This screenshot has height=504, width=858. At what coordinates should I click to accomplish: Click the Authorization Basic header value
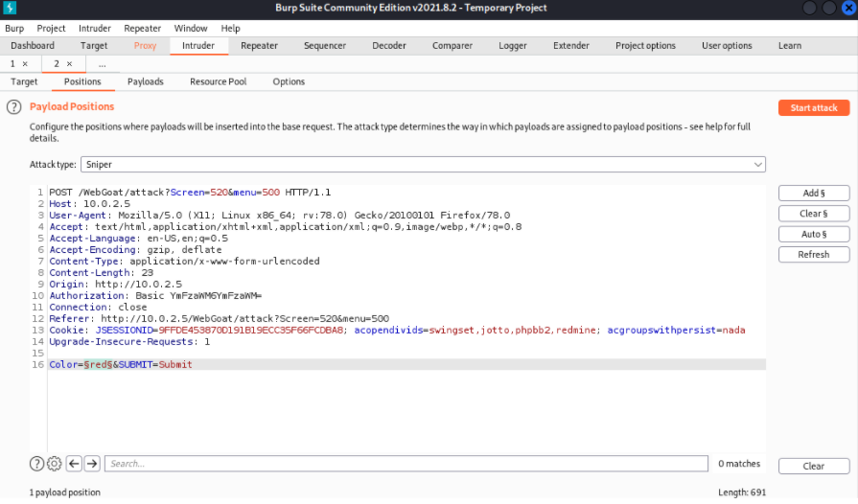tap(198, 296)
